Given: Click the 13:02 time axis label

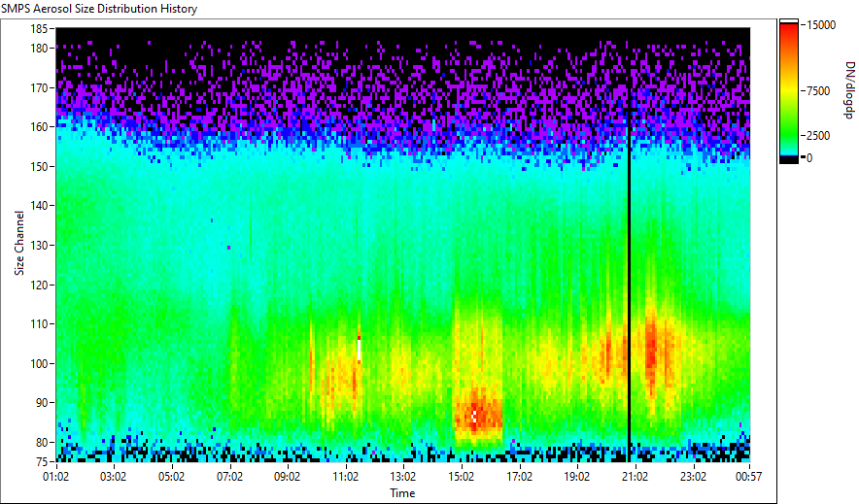Looking at the screenshot, I should [x=403, y=477].
